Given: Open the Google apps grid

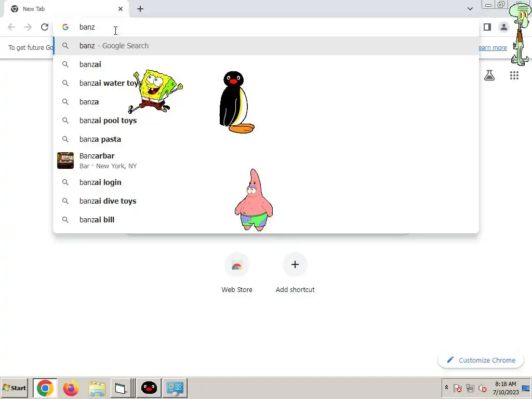Looking at the screenshot, I should tap(514, 75).
